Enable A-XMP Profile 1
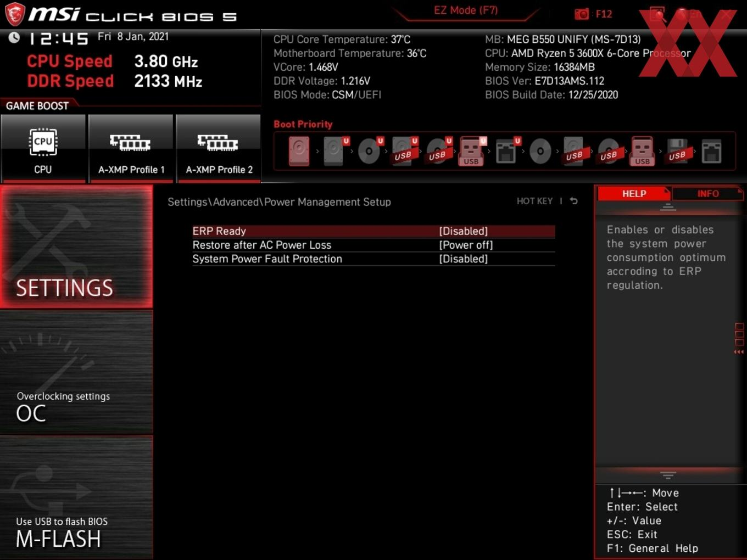 131,148
